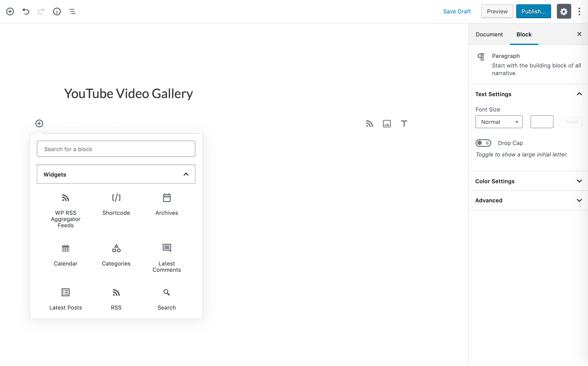Click the Publish button
The height and width of the screenshot is (366, 588).
point(533,11)
